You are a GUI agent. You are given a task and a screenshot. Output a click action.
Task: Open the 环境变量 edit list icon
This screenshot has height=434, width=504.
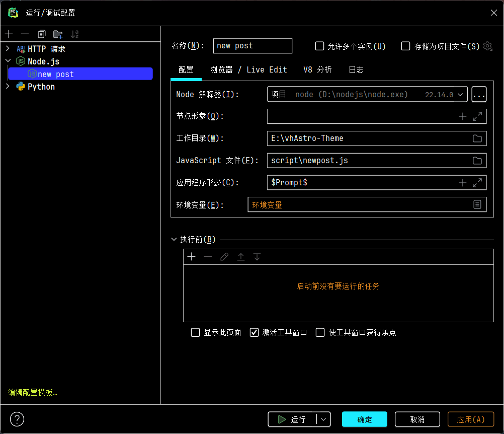point(477,204)
